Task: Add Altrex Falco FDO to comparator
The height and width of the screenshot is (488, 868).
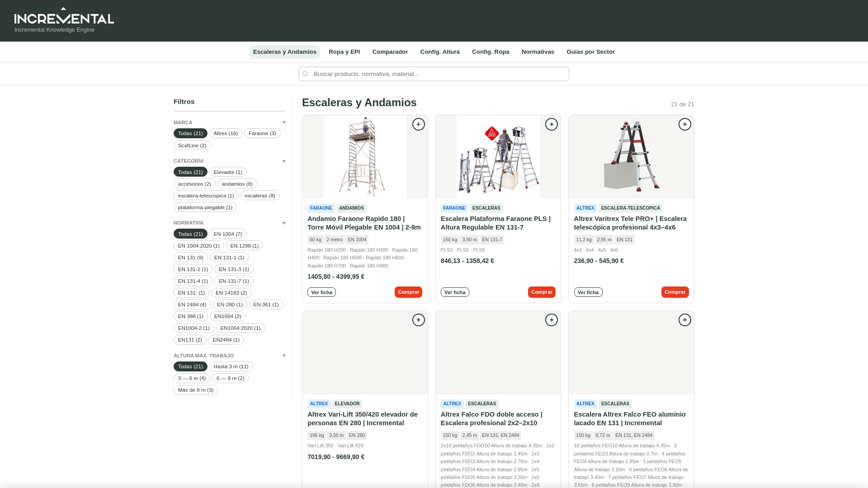Action: [x=552, y=320]
